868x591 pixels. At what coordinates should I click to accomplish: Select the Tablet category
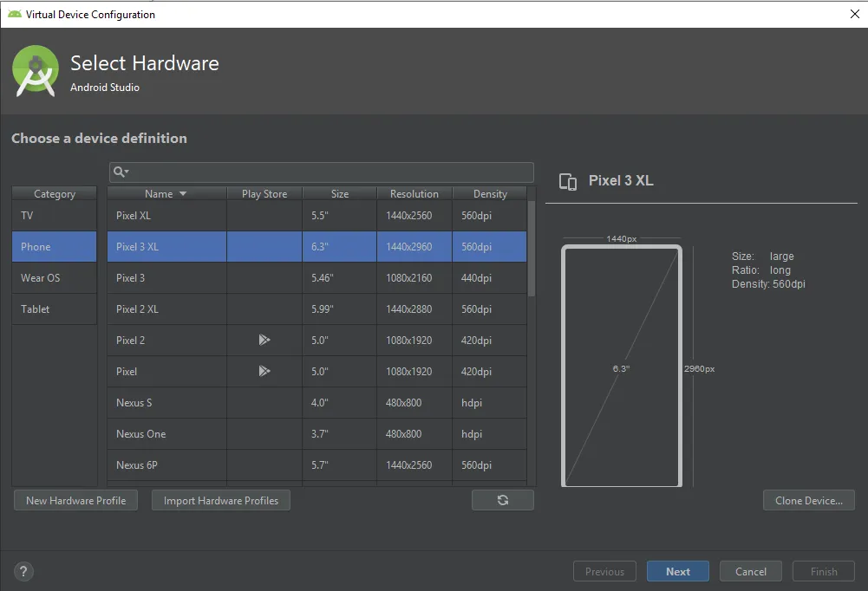pyautogui.click(x=55, y=308)
